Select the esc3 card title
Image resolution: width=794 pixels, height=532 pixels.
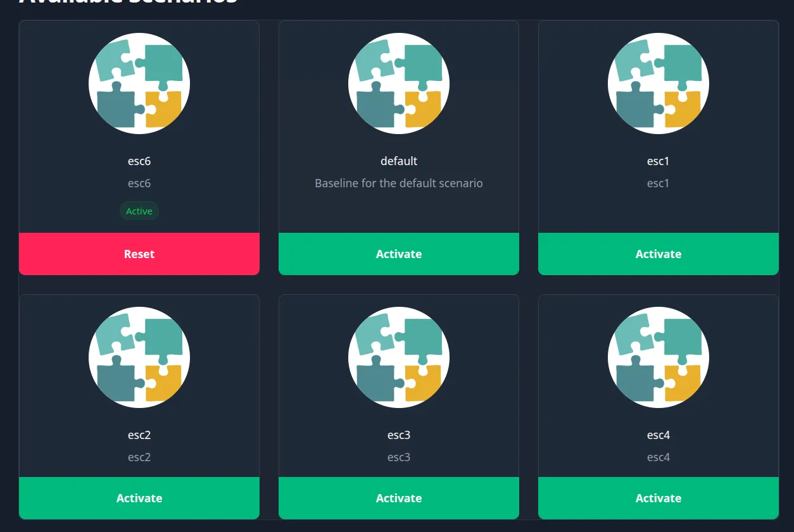coord(399,435)
